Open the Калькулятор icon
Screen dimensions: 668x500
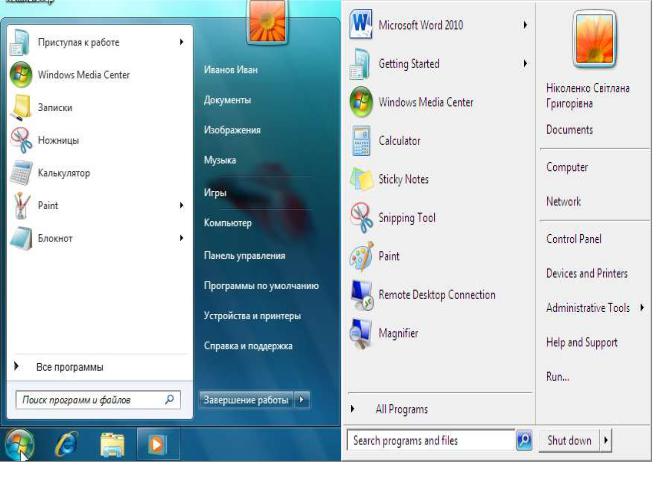21,172
